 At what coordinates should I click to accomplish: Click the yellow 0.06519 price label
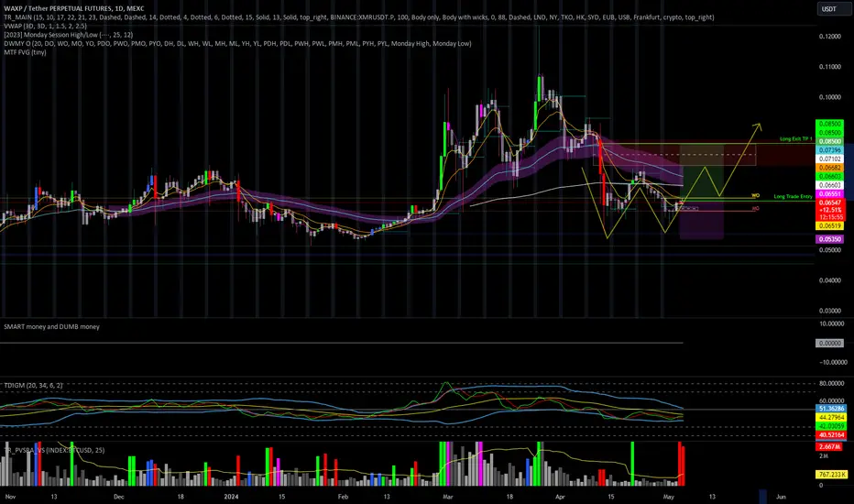tap(829, 225)
